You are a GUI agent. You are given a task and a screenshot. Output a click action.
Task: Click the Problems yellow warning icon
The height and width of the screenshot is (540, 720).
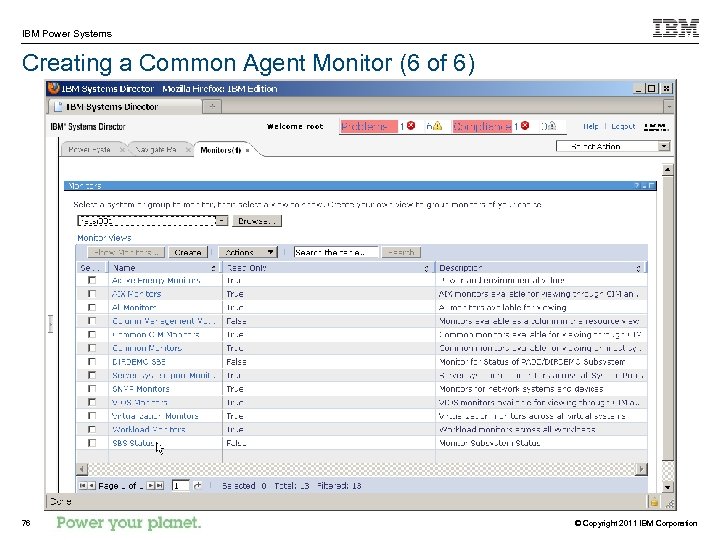pos(438,125)
